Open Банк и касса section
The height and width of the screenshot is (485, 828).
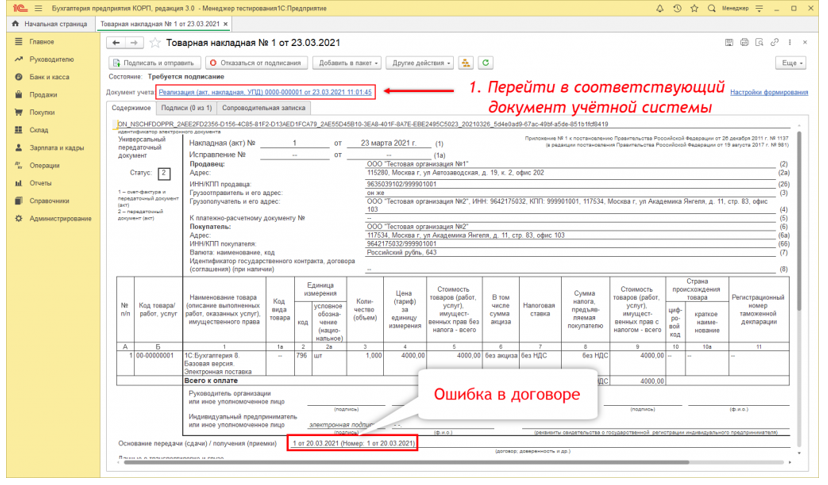pyautogui.click(x=49, y=77)
